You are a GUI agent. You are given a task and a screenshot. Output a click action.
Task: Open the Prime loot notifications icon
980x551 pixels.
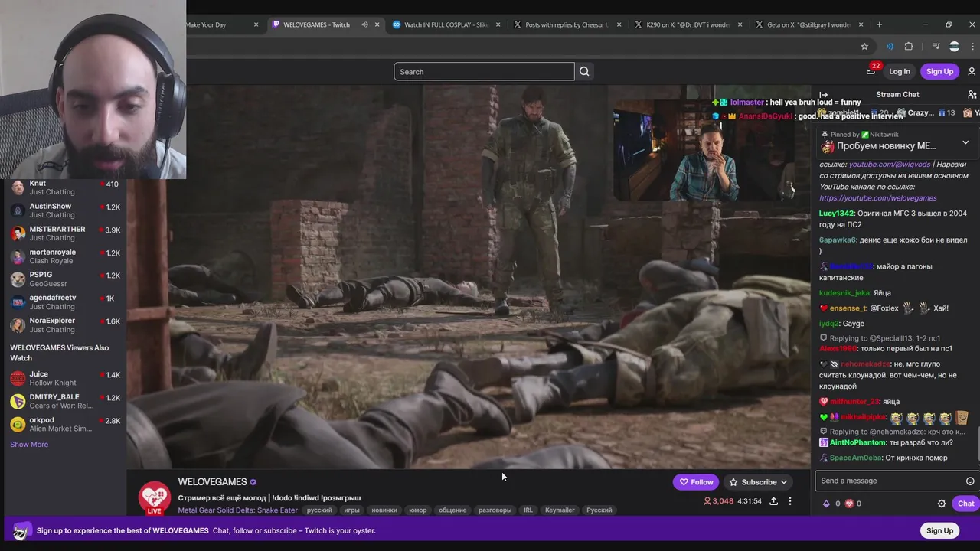click(x=871, y=71)
